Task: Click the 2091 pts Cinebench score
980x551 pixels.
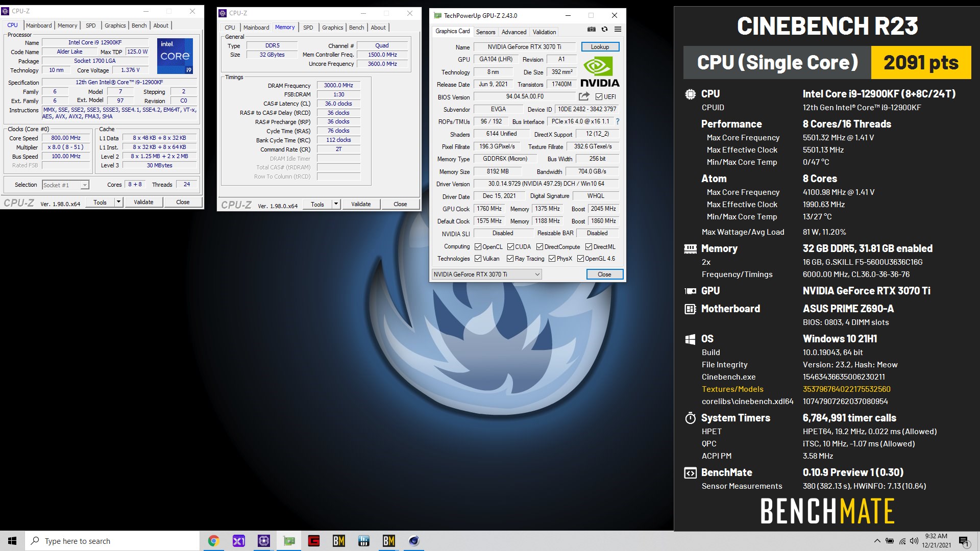Action: [921, 62]
